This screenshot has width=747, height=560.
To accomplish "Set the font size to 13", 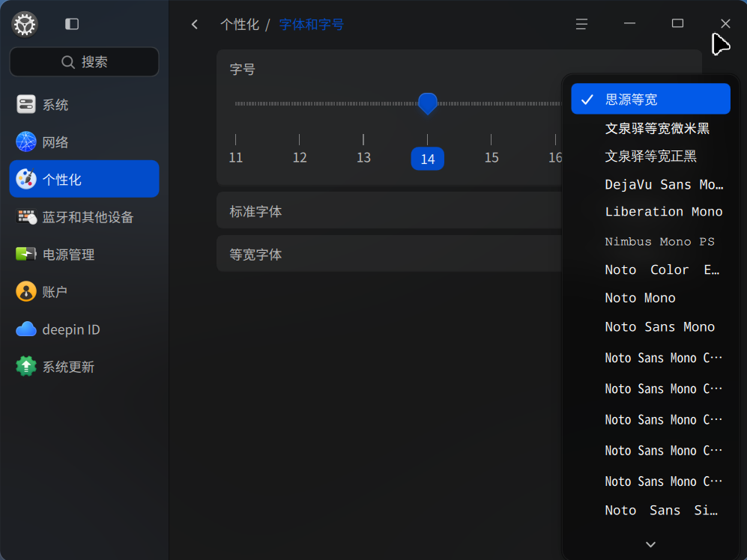I will (x=363, y=157).
